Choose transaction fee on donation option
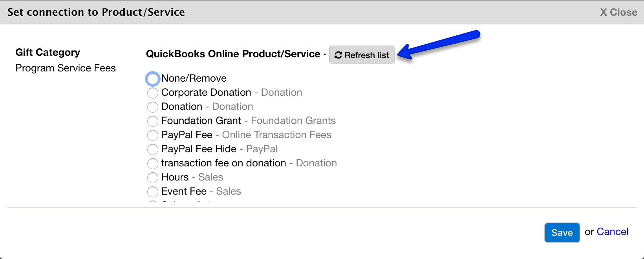 [153, 163]
